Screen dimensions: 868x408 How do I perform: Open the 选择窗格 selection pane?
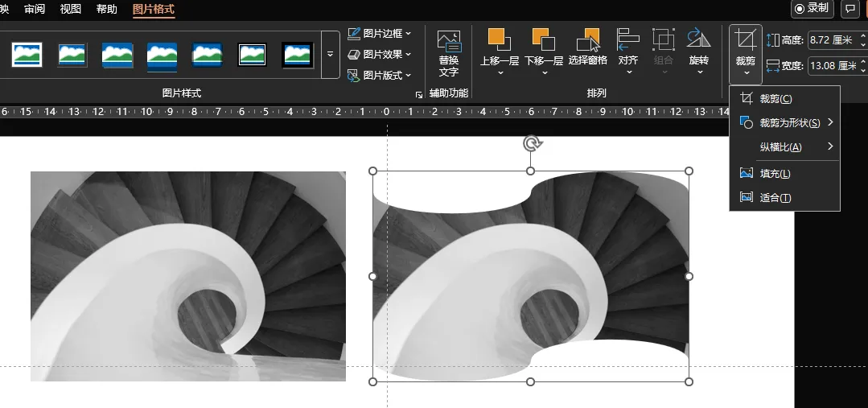pos(588,47)
